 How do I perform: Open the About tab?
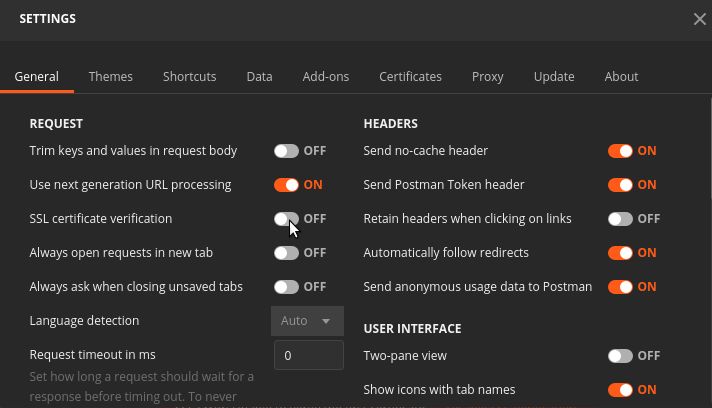[x=621, y=77]
